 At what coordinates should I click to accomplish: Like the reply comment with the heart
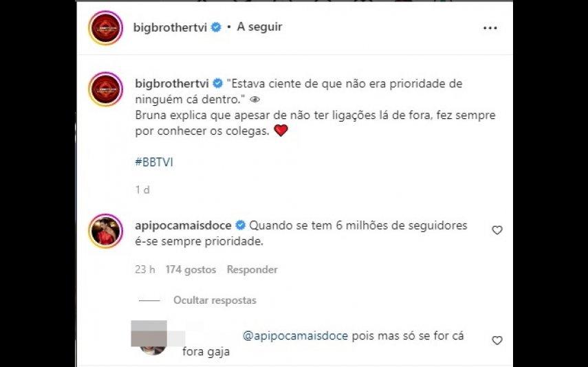(x=497, y=340)
